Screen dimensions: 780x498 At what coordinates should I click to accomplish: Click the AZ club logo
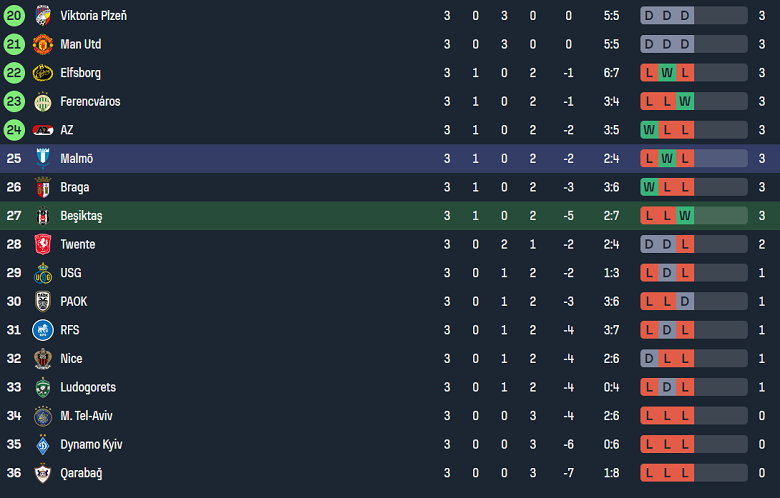(42, 130)
